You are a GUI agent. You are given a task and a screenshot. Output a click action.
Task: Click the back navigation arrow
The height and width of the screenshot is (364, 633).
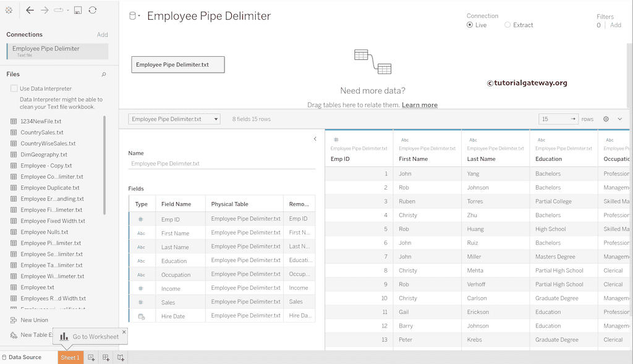click(x=29, y=10)
